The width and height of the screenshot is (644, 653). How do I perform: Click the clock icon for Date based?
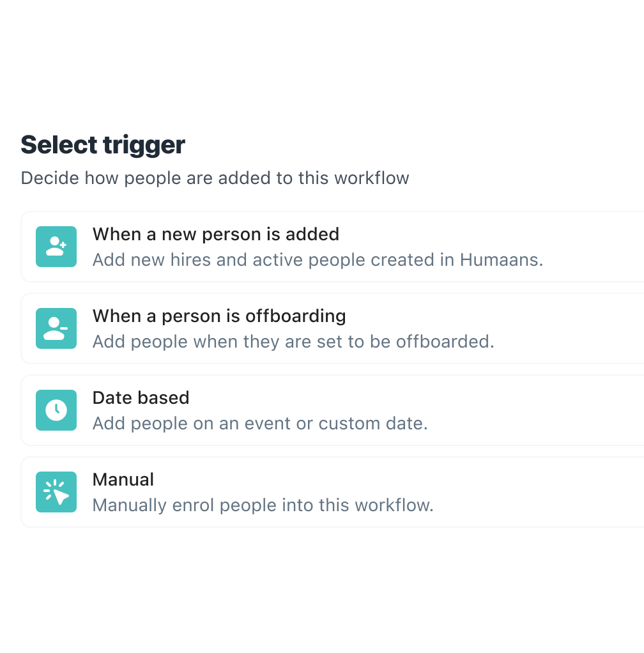[x=56, y=410]
